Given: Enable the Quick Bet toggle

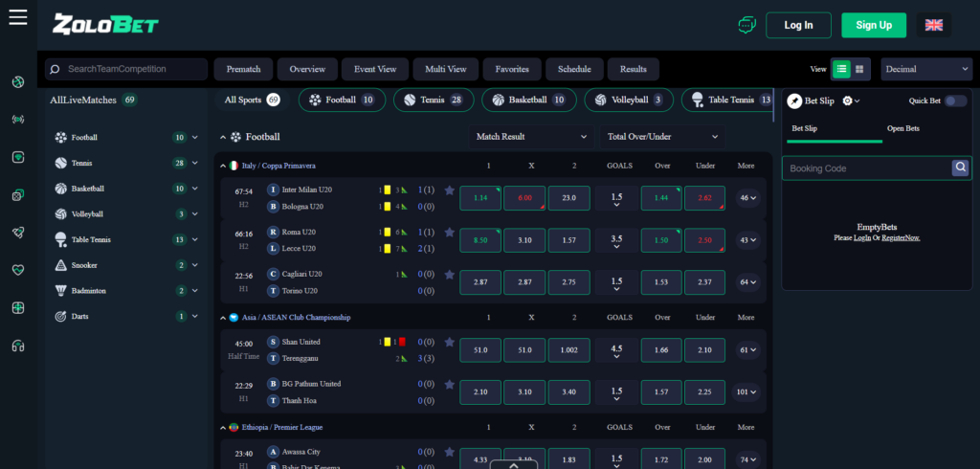Looking at the screenshot, I should (x=955, y=100).
